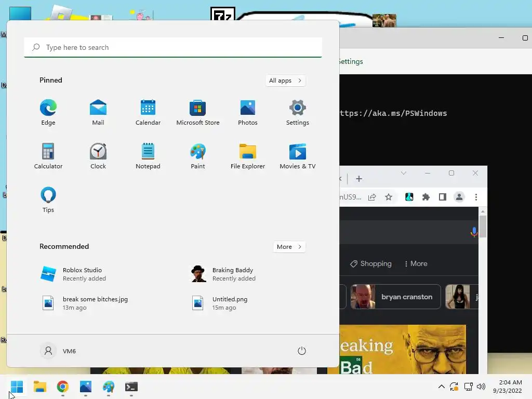Select the Shopping search tab
The image size is (532, 399).
click(371, 263)
